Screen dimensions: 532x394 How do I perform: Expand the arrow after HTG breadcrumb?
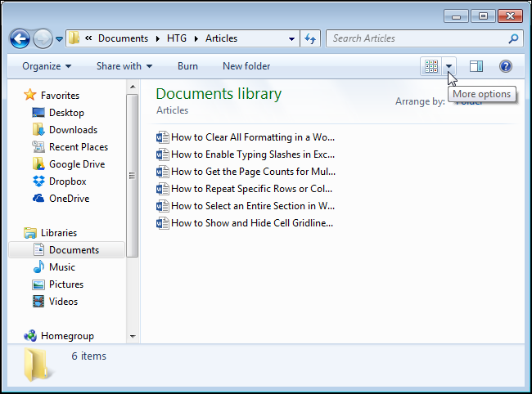[x=196, y=38]
